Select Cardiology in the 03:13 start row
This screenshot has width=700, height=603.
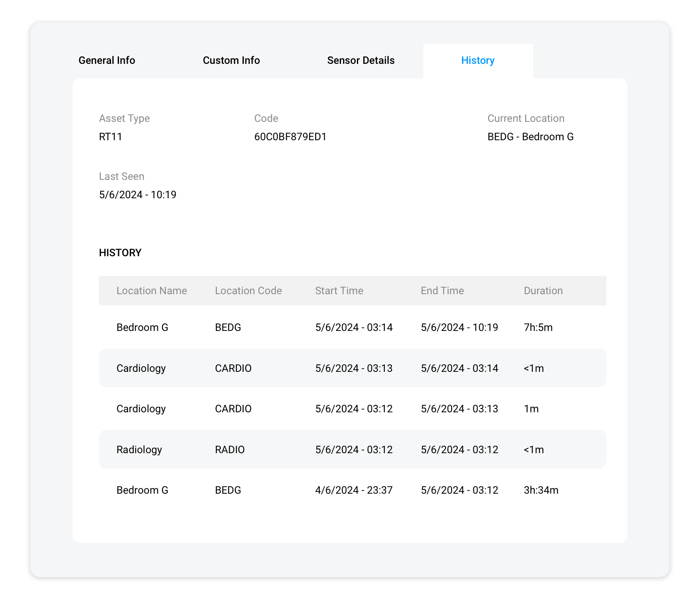[141, 368]
